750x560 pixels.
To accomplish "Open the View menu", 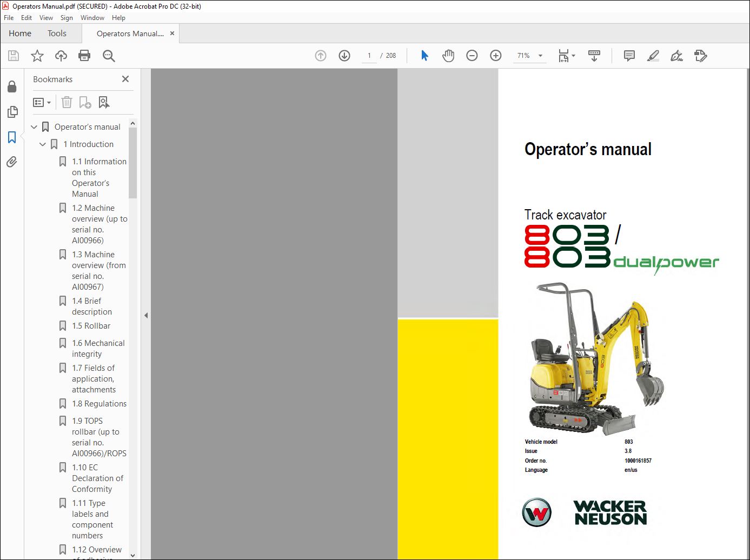I will click(47, 18).
